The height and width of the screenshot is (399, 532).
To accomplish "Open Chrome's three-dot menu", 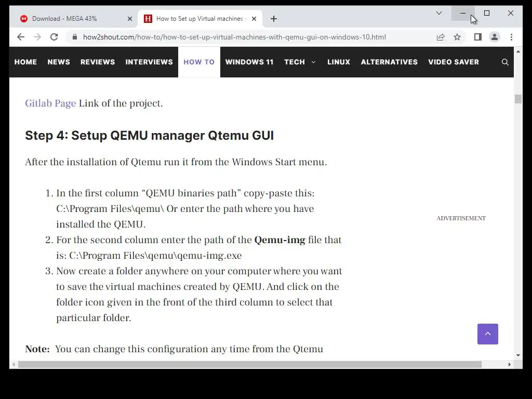I will [511, 37].
